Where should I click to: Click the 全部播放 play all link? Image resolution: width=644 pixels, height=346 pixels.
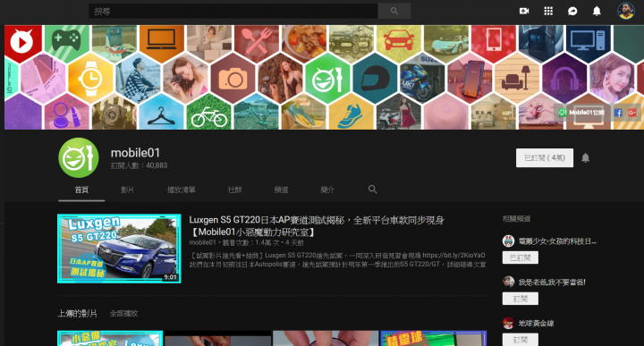pyautogui.click(x=123, y=314)
